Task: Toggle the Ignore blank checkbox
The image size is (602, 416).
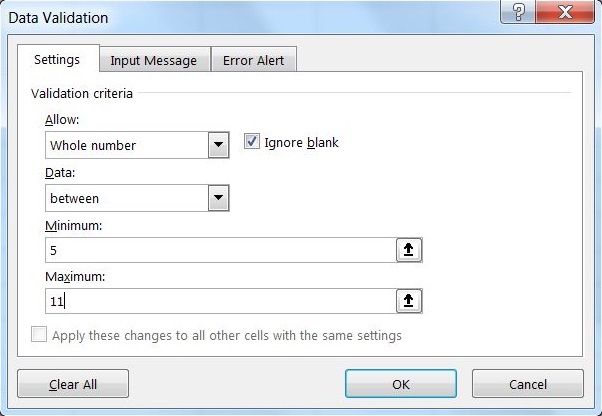Action: click(252, 142)
